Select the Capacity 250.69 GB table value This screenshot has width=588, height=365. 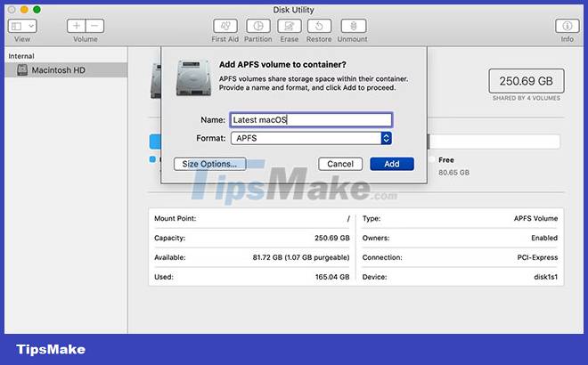332,238
